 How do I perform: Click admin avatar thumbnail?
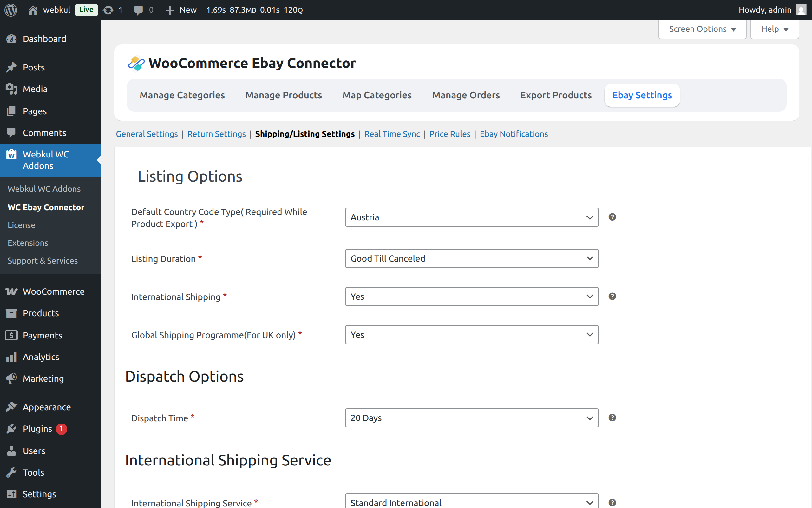[801, 10]
